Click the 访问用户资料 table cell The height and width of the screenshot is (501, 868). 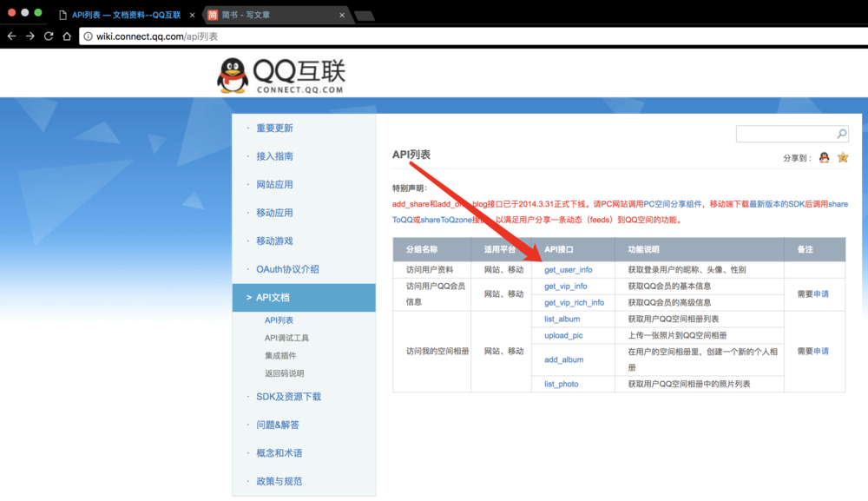pyautogui.click(x=430, y=269)
